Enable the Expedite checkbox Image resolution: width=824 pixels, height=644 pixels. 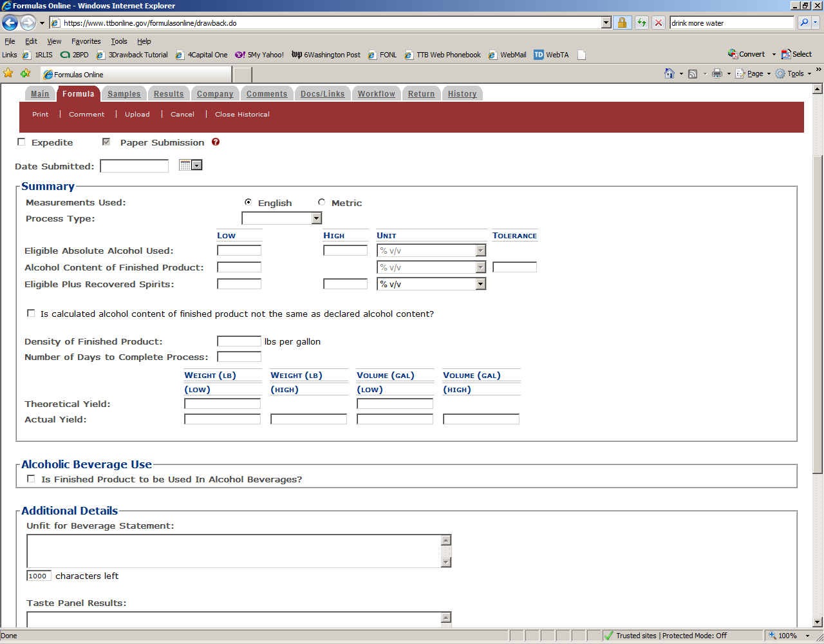click(x=22, y=142)
